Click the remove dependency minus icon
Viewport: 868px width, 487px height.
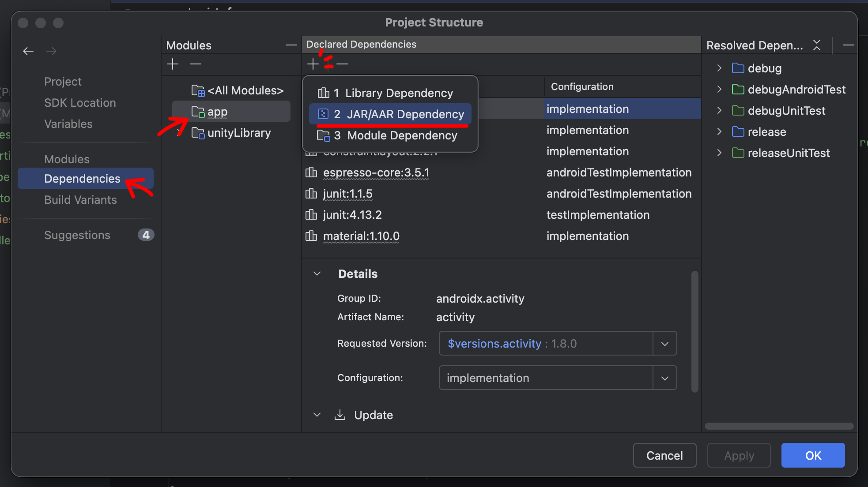[342, 64]
